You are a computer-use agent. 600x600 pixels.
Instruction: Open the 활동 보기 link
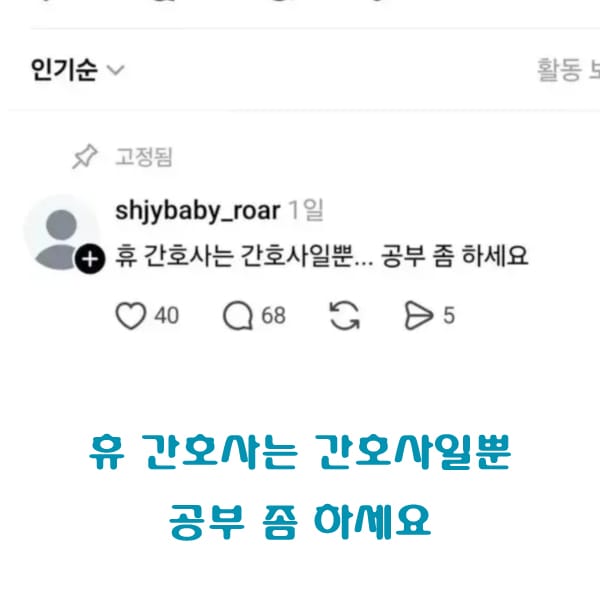pyautogui.click(x=568, y=70)
